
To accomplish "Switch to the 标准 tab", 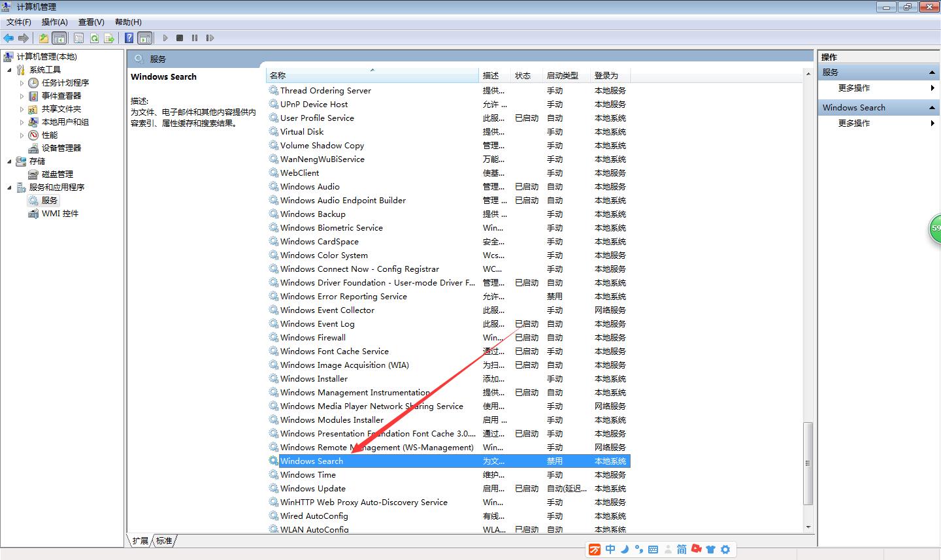I will pos(164,540).
